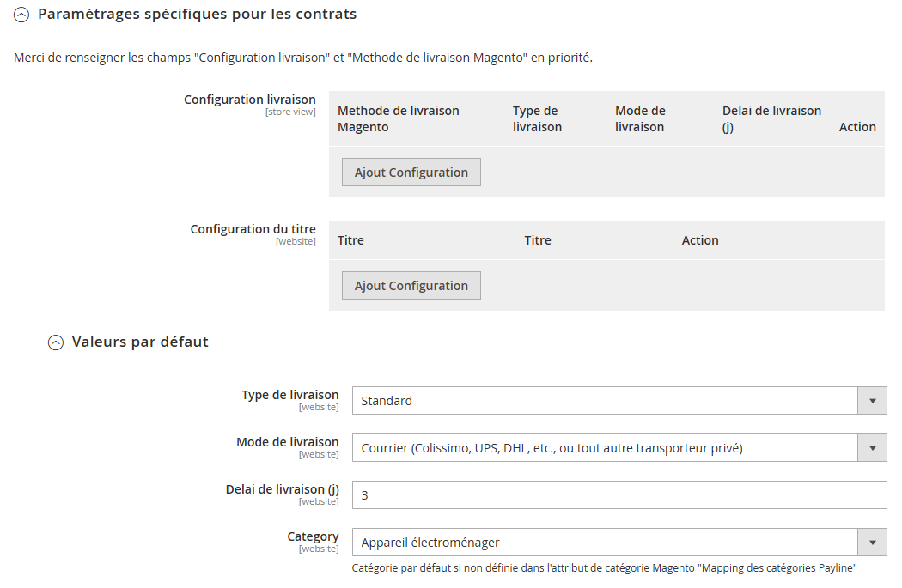This screenshot has width=902, height=588.
Task: Click Ajout Configuration under Configuration livraison
Action: (x=411, y=173)
